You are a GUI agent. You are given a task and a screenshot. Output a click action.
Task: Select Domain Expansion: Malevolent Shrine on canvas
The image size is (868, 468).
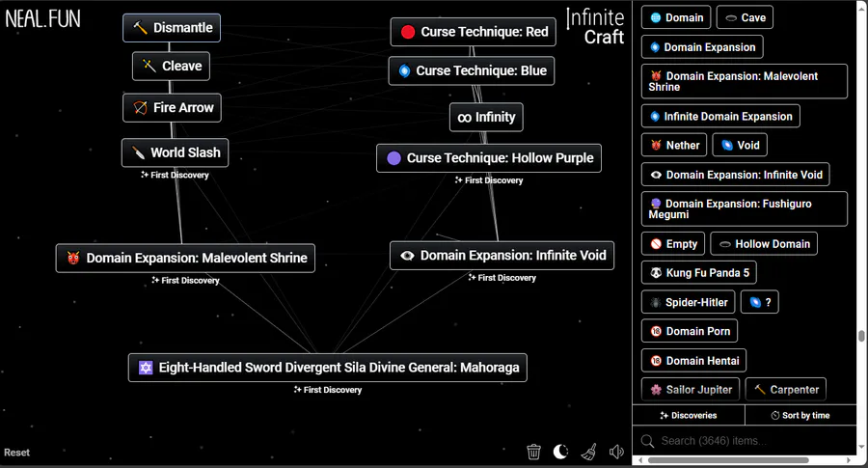pyautogui.click(x=185, y=258)
